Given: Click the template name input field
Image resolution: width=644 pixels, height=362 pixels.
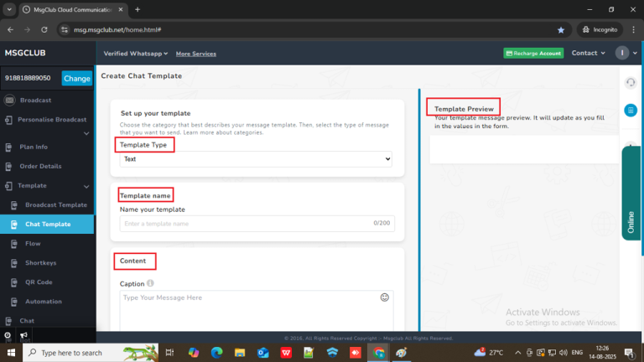Looking at the screenshot, I should pos(243,224).
